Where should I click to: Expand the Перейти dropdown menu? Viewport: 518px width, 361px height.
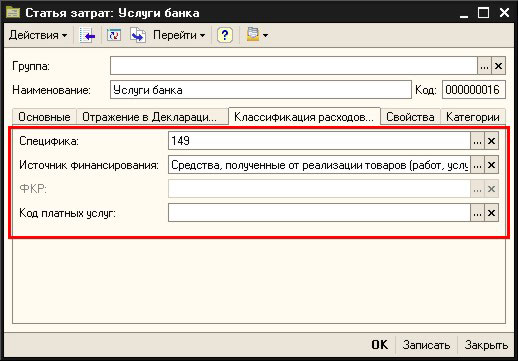click(179, 35)
